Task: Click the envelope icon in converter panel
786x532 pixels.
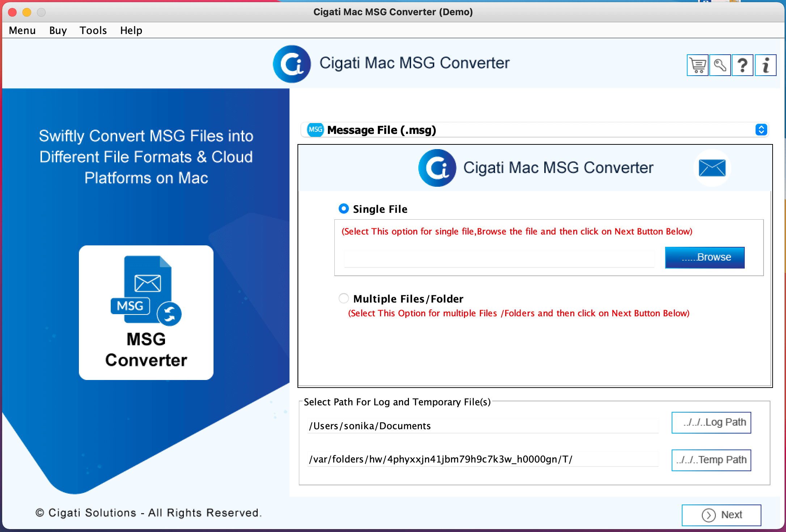Action: [x=712, y=168]
